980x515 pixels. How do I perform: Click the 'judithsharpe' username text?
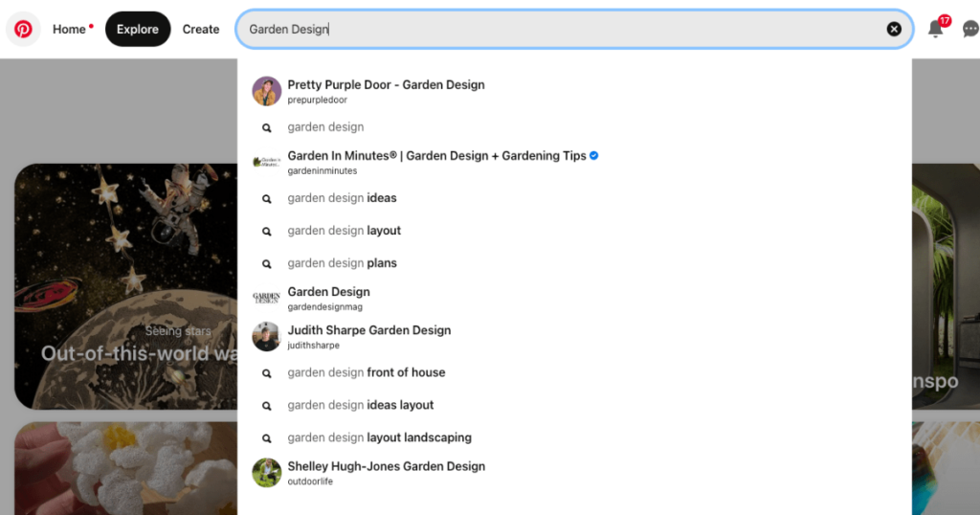tap(313, 345)
